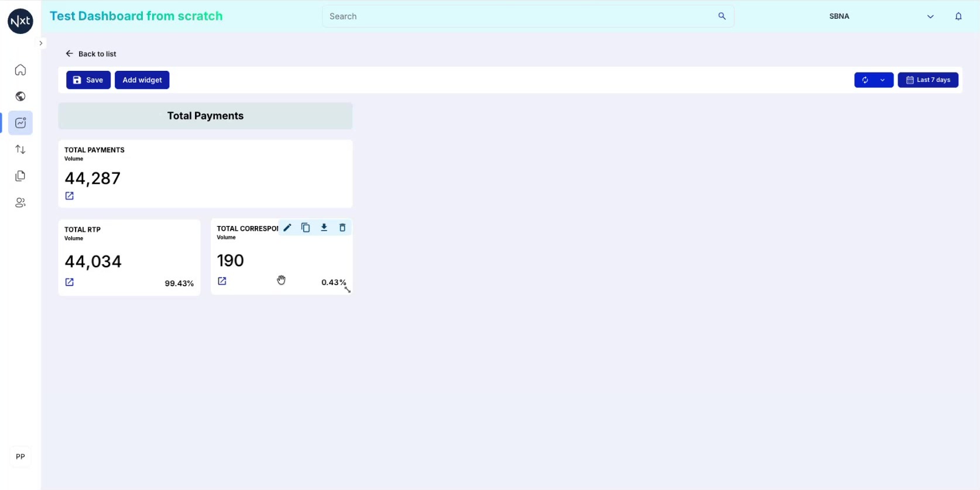Viewport: 980px width, 490px height.
Task: Open the users sidebar icon
Action: click(20, 203)
